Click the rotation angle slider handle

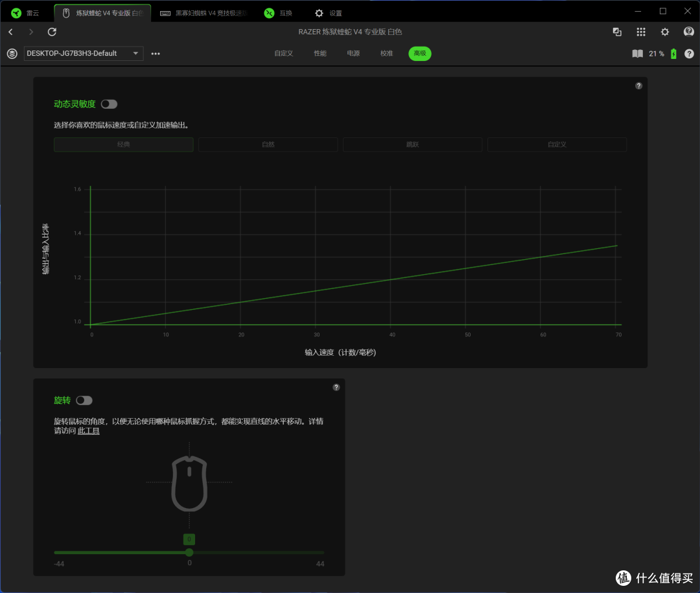coord(189,552)
